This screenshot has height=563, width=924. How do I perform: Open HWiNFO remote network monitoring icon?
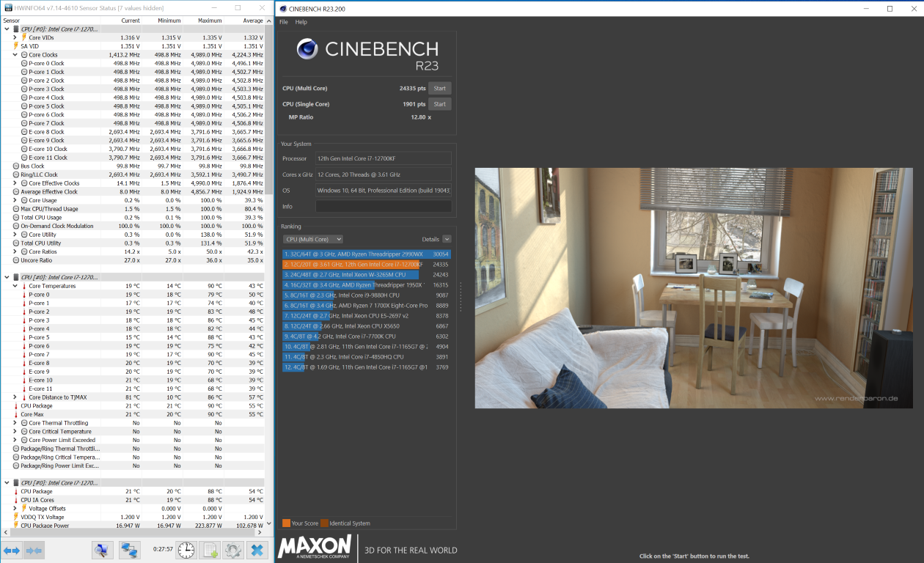(130, 550)
